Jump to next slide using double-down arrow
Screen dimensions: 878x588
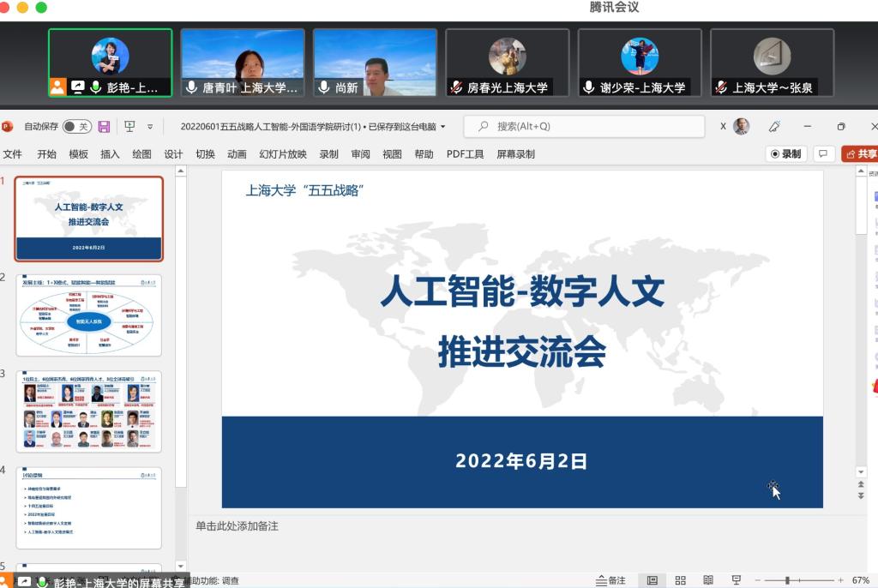click(861, 496)
